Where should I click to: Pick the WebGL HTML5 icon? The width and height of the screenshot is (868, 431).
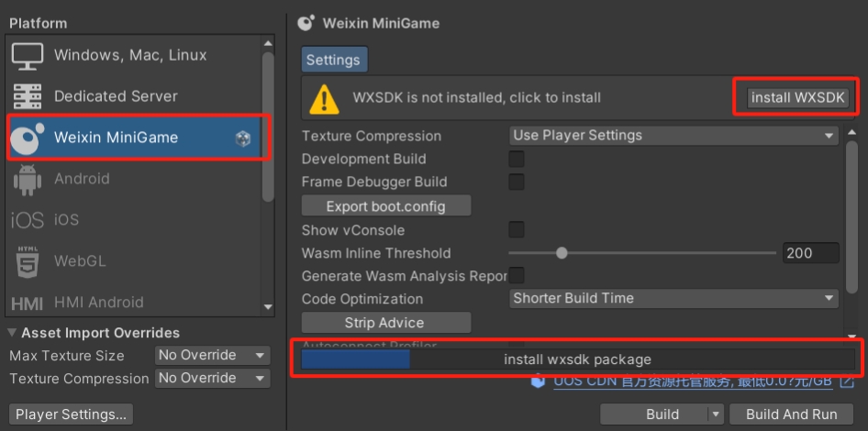pos(28,261)
